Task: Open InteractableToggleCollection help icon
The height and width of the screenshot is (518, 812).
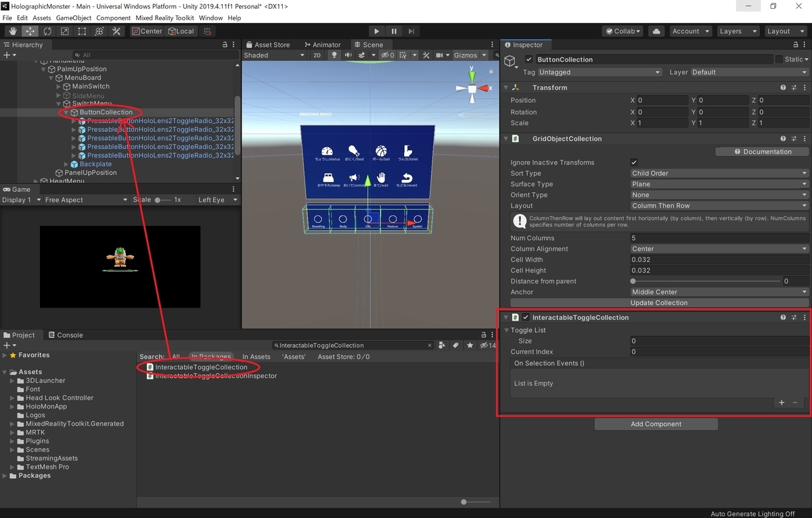Action: click(783, 317)
